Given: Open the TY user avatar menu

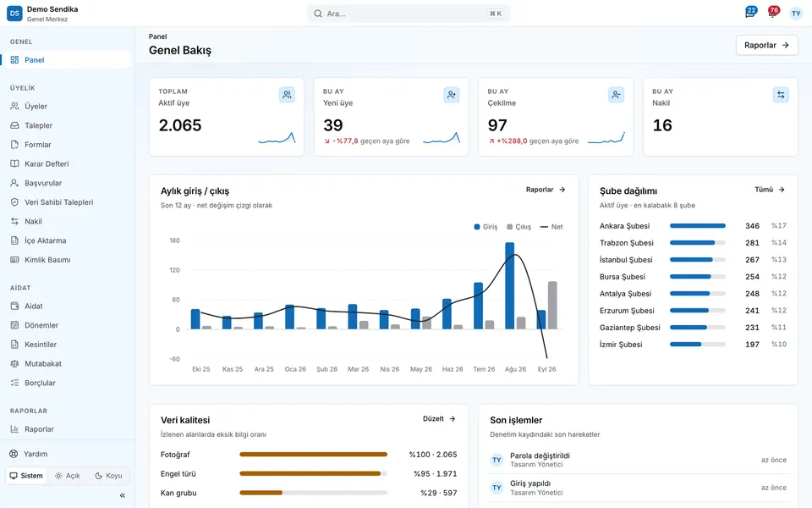Looking at the screenshot, I should [796, 14].
